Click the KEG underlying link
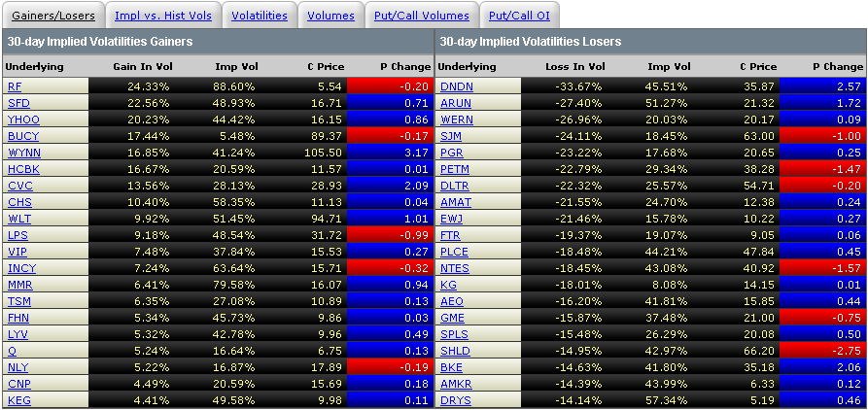 click(x=18, y=401)
